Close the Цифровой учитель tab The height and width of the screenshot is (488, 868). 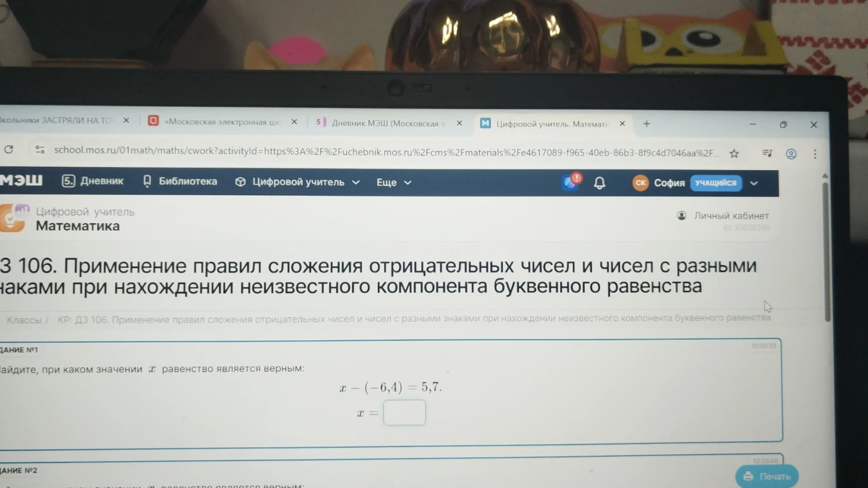point(622,123)
